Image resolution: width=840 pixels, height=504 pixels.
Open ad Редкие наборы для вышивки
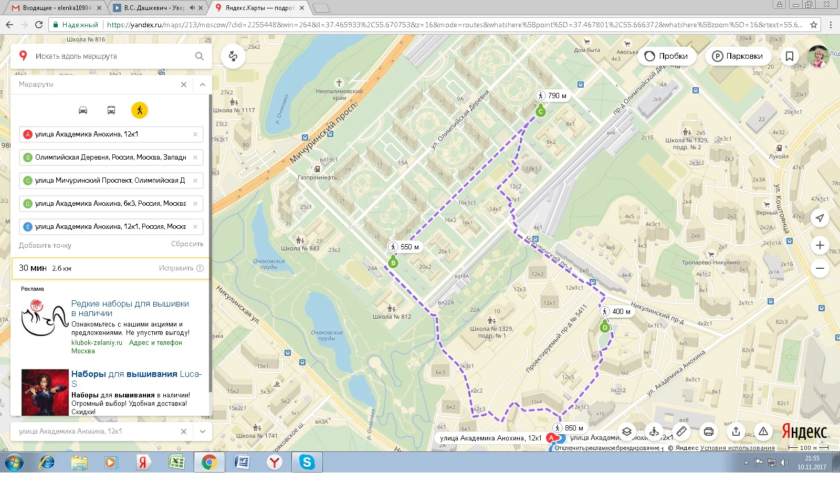(x=130, y=308)
